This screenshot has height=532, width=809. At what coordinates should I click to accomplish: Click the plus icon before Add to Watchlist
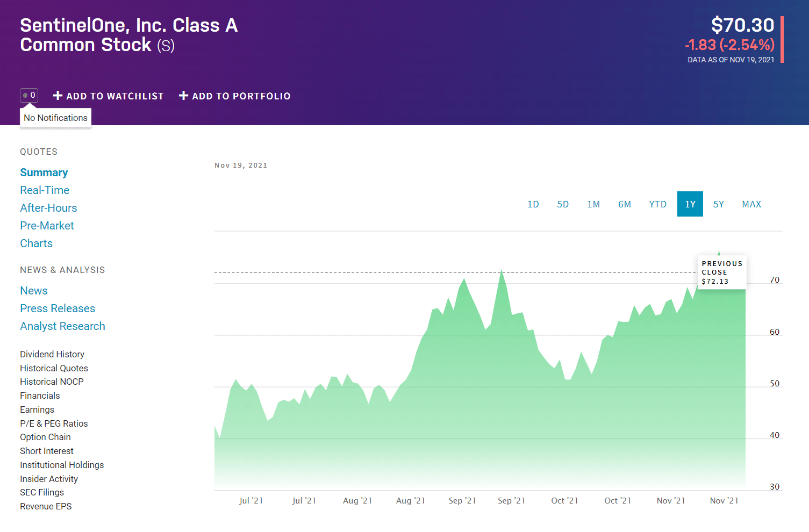(x=58, y=96)
